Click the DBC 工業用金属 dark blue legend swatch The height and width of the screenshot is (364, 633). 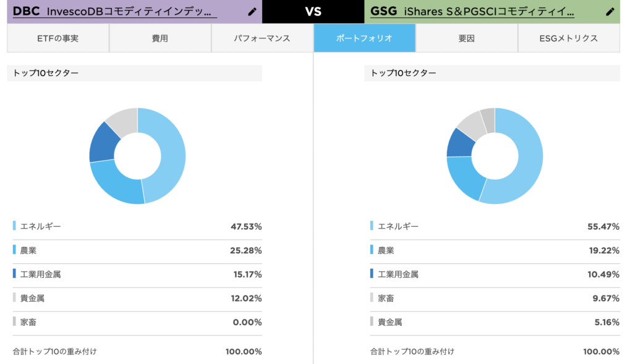(15, 274)
